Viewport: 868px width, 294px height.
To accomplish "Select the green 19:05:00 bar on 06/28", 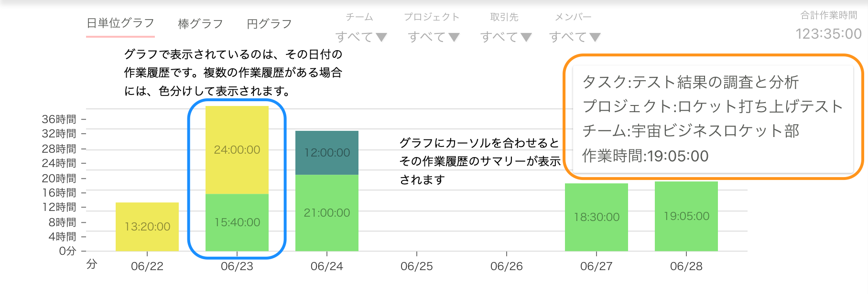I will coord(686,216).
